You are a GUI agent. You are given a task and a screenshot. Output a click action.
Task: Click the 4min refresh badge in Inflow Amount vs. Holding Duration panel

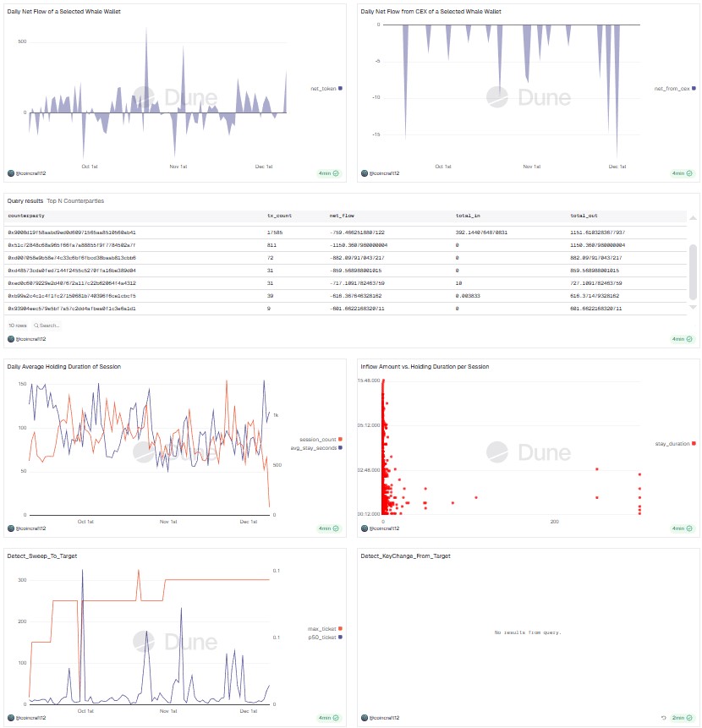click(683, 528)
